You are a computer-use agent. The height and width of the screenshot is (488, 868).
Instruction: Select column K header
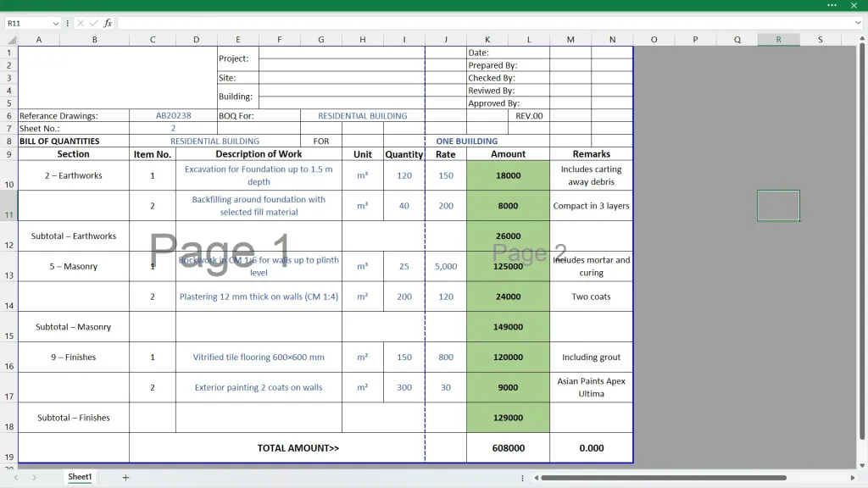tap(487, 40)
